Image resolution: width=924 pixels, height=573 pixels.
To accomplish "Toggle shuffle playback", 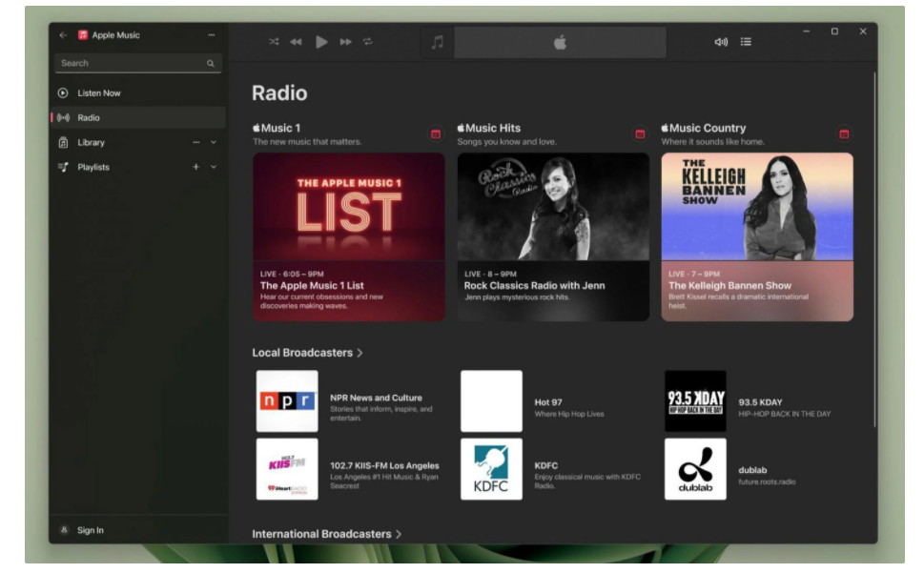I will [x=274, y=42].
